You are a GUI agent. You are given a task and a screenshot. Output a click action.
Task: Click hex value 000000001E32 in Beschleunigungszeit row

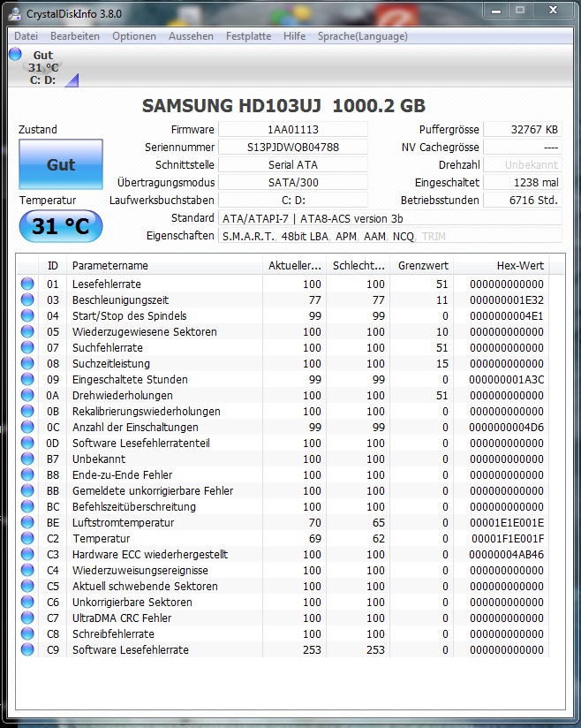click(506, 300)
